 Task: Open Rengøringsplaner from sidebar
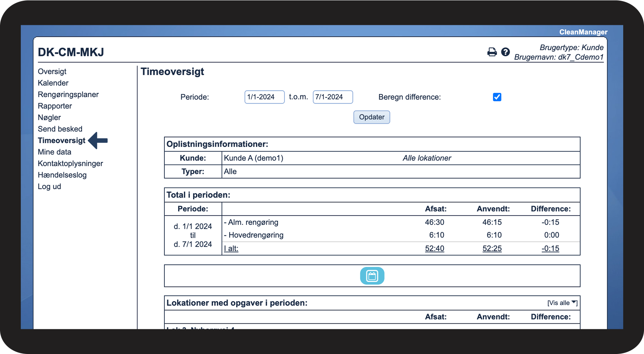(68, 94)
